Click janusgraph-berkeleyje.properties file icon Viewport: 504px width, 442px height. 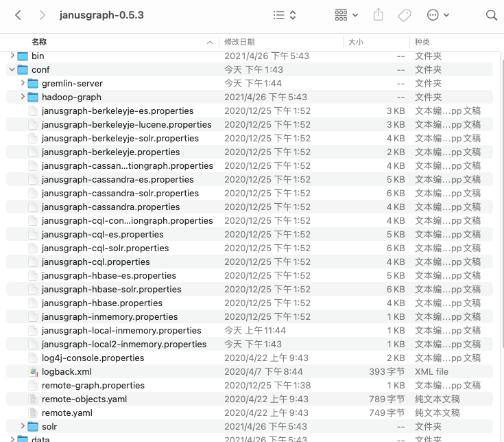[x=33, y=152]
